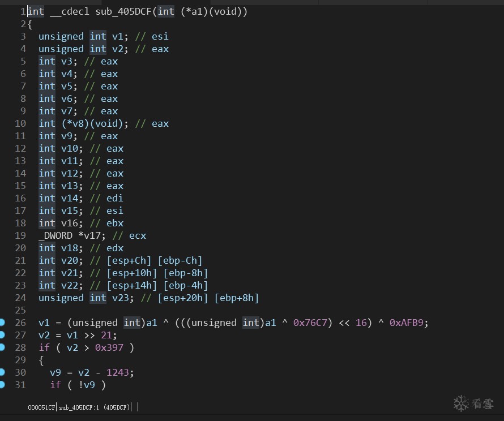
Task: Click the __cdecl calling convention keyword
Action: [x=67, y=11]
